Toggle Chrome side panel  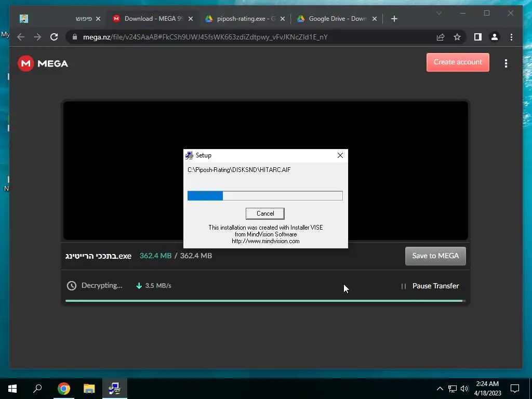click(478, 37)
